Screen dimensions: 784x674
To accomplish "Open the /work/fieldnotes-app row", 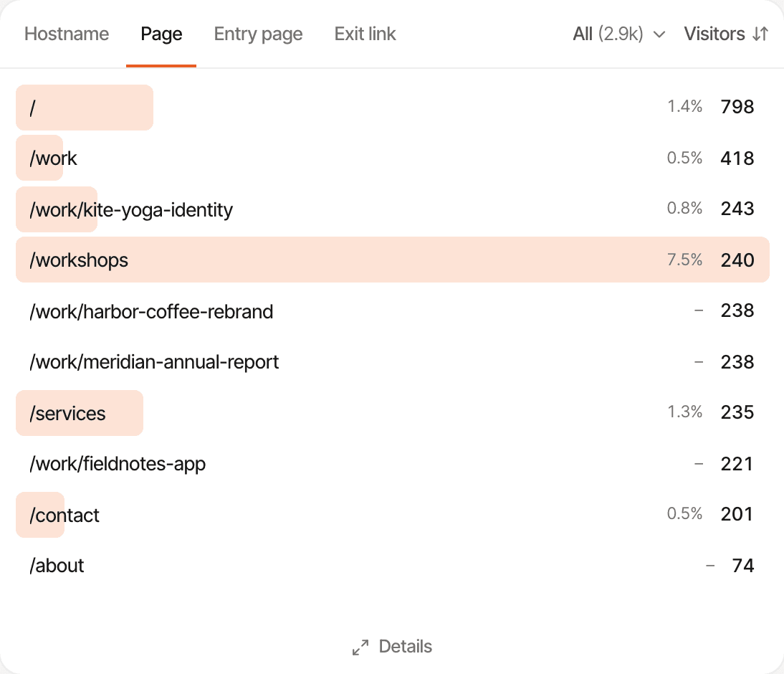I will [x=392, y=464].
